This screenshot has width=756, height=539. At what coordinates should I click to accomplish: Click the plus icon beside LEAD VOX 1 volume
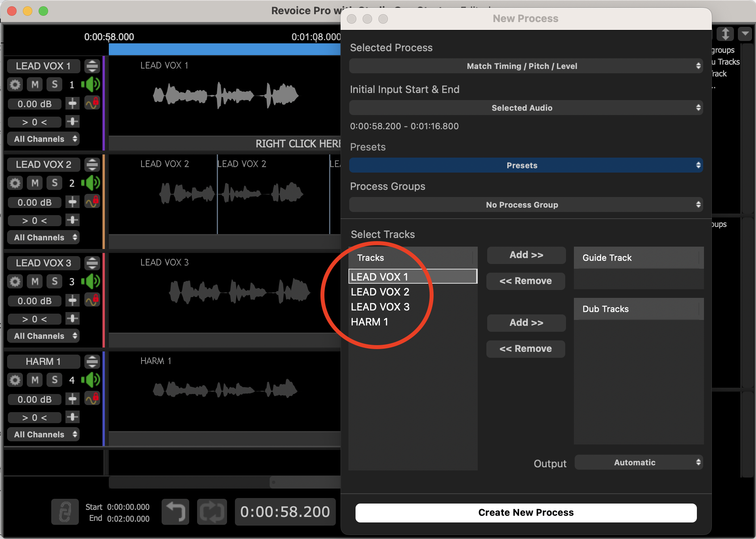[73, 104]
